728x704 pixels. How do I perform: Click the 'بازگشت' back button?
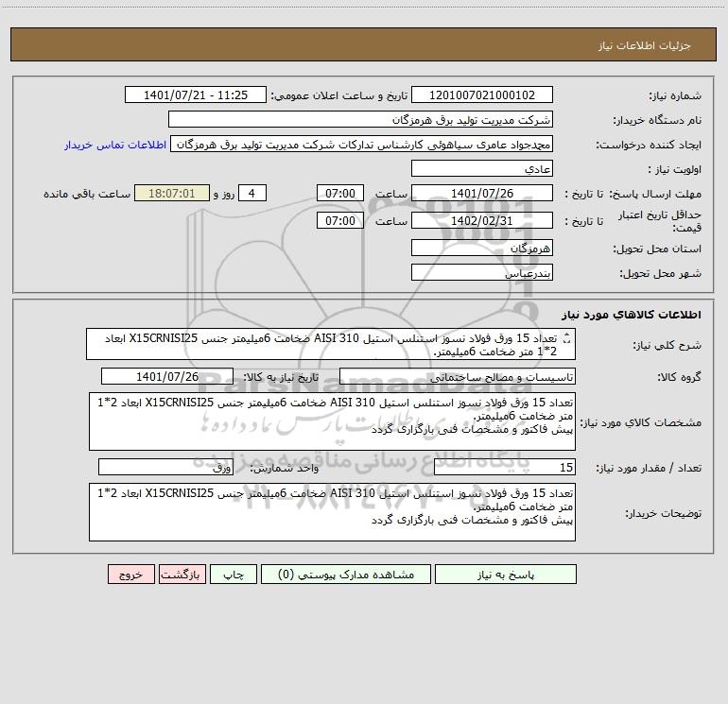click(182, 575)
